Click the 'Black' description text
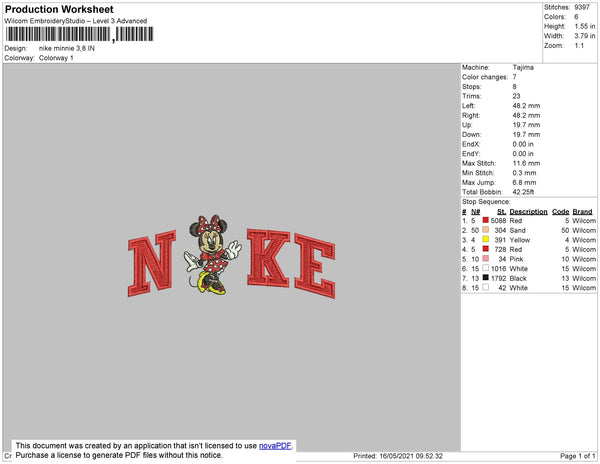The height and width of the screenshot is (464, 600). [x=518, y=278]
